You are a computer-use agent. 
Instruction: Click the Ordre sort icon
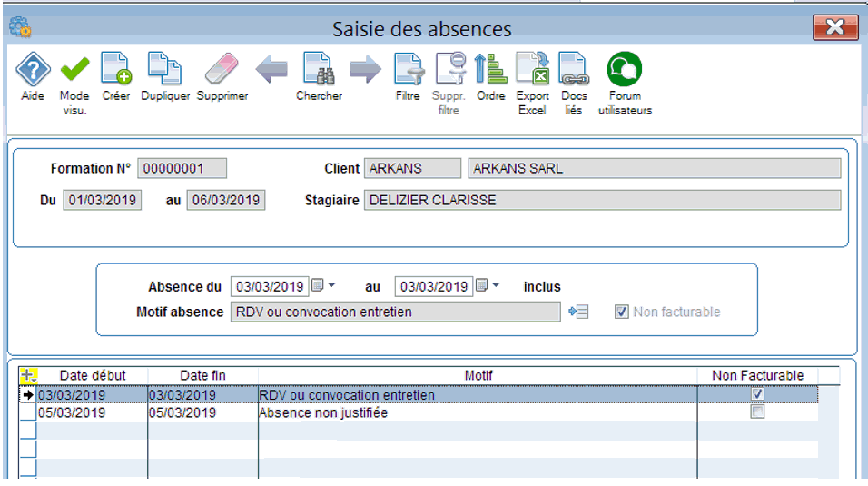(x=490, y=69)
